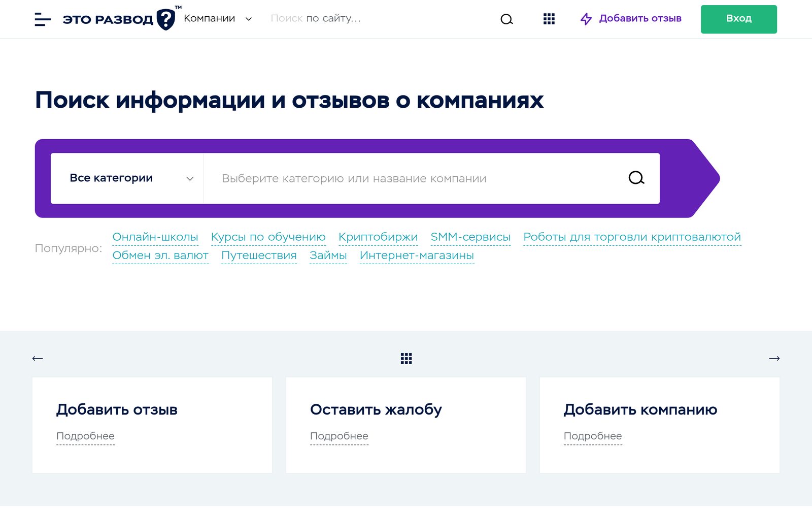This screenshot has height=508, width=812.
Task: Open Роботы для торговли криптовалютой link
Action: [x=632, y=237]
